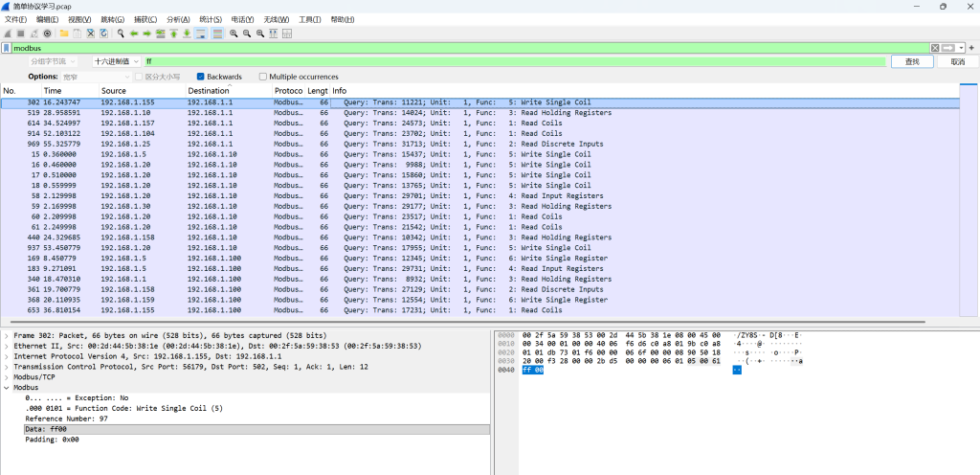Go to next packet with green right arrow
Image resolution: width=980 pixels, height=475 pixels.
[147, 34]
